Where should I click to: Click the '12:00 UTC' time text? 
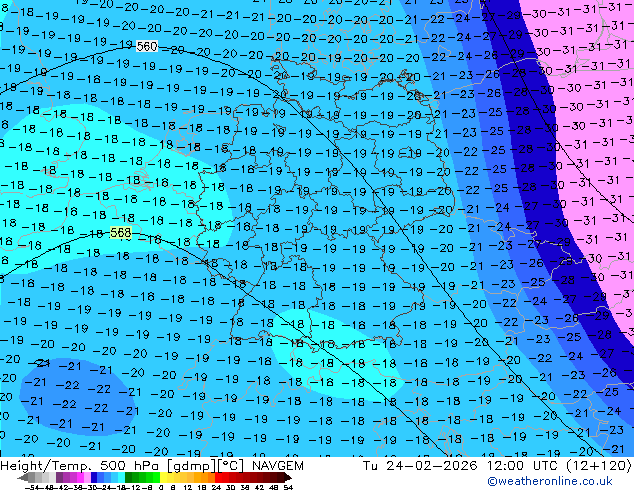coord(524,466)
